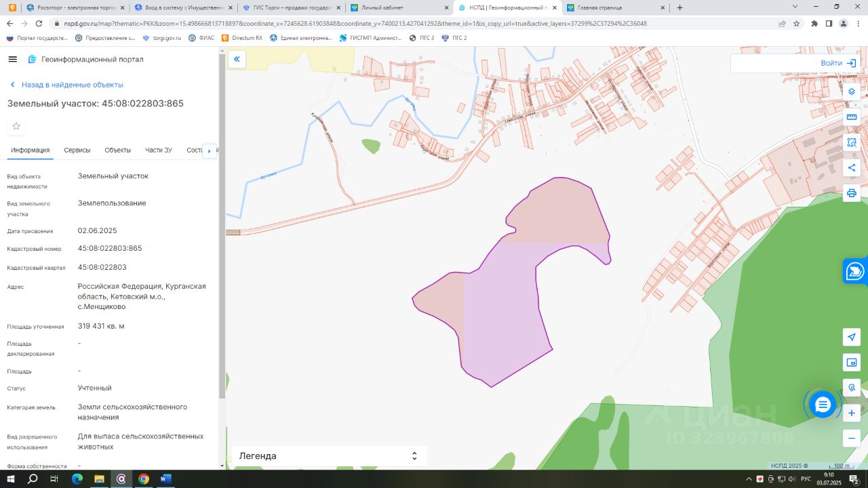Screen dimensions: 868x488
Task: Collapse the left info panel
Action: click(237, 60)
